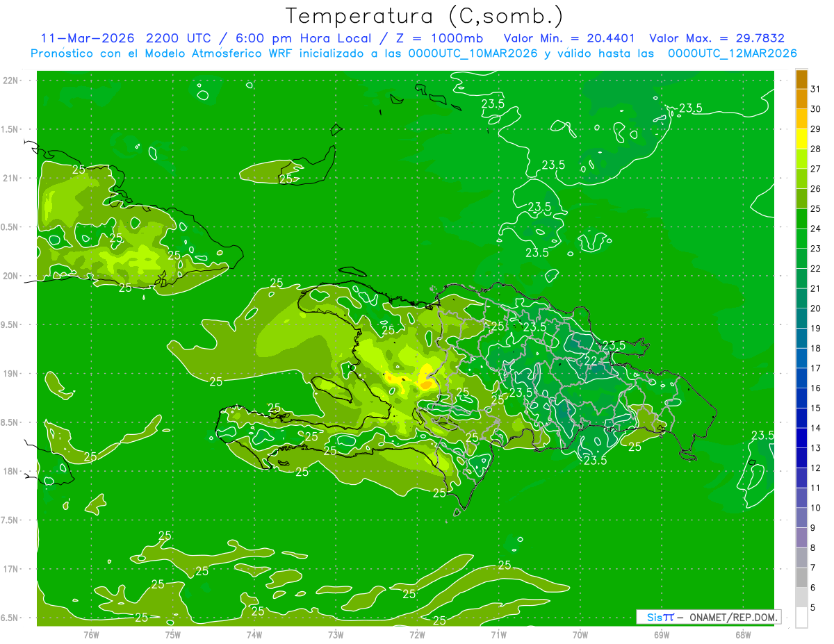Click the 21N latitude axis label
The width and height of the screenshot is (834, 644).
pyautogui.click(x=11, y=179)
